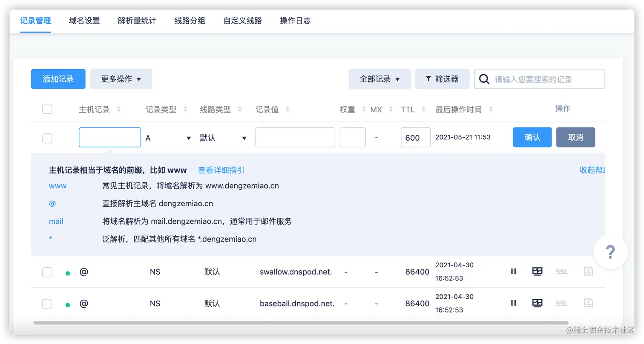Focus the host record input field

(110, 137)
